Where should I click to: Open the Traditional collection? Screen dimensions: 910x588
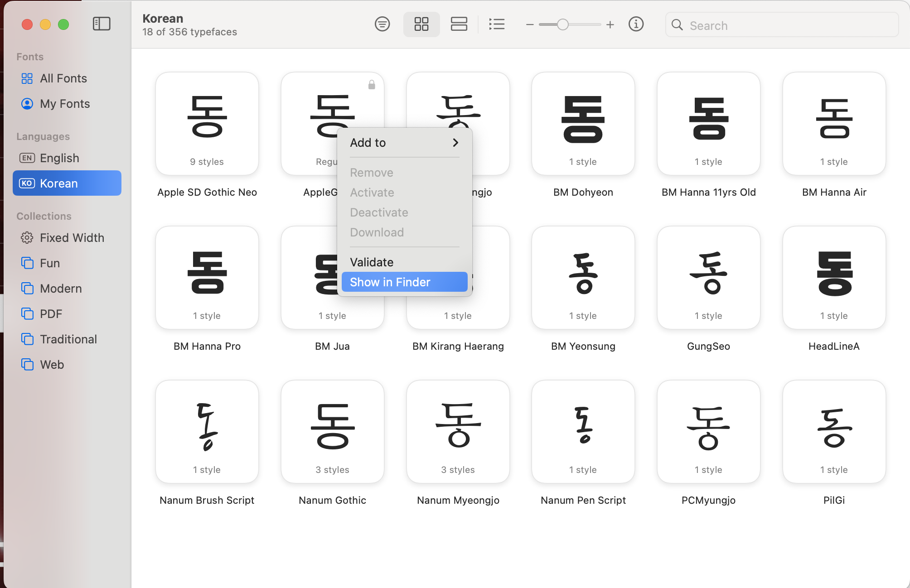point(68,339)
